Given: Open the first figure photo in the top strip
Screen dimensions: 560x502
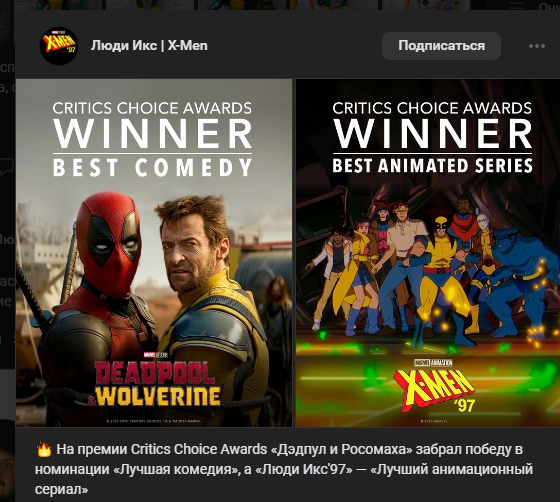Looking at the screenshot, I should click(60, 5).
